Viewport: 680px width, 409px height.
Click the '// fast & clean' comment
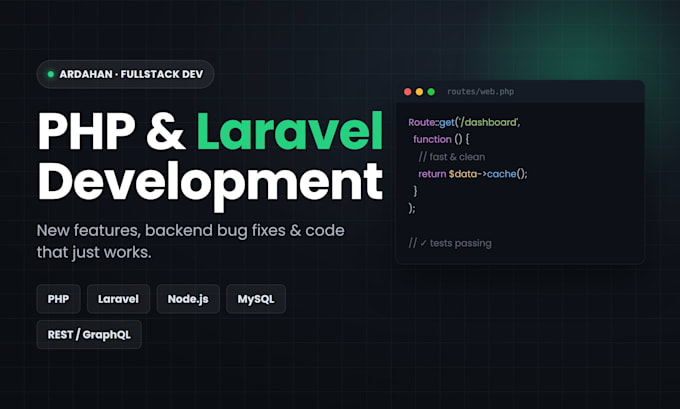(x=451, y=157)
